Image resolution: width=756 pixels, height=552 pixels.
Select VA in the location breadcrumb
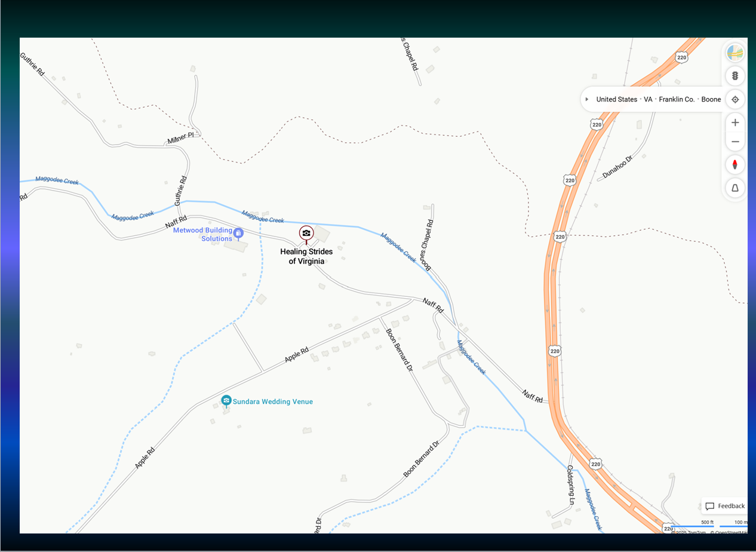click(648, 99)
